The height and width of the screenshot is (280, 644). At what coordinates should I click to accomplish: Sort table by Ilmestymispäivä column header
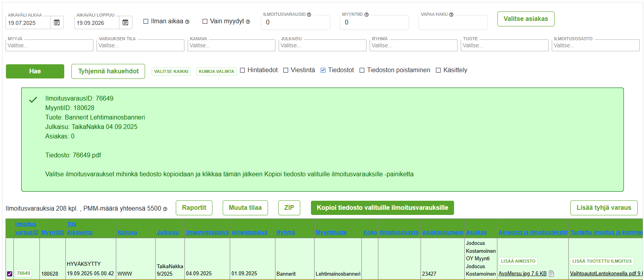(207, 232)
